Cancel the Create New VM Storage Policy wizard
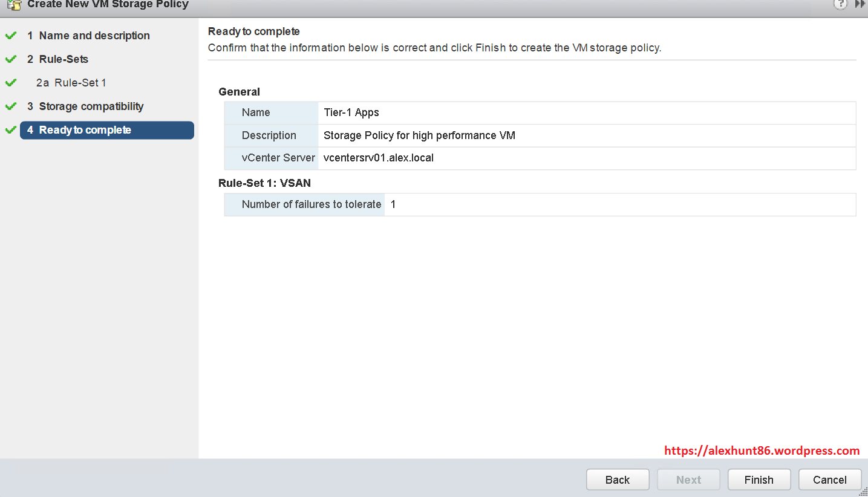Viewport: 868px width, 497px height. (x=829, y=479)
